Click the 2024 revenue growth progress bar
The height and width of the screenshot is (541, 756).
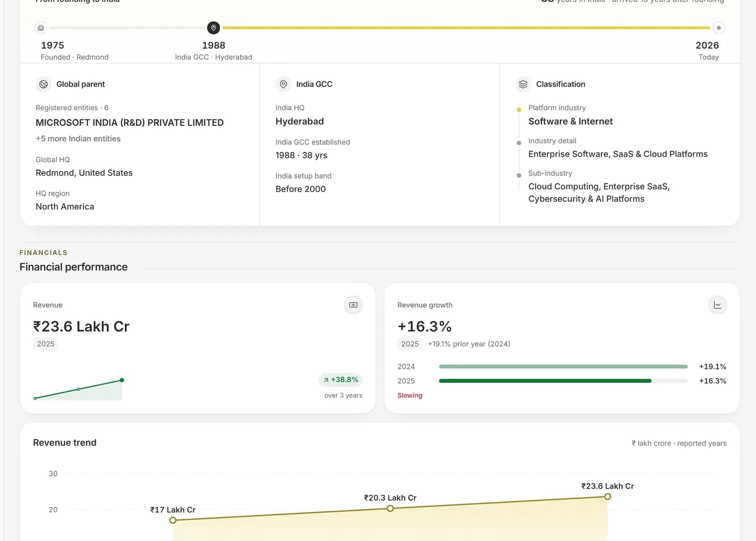tap(563, 366)
